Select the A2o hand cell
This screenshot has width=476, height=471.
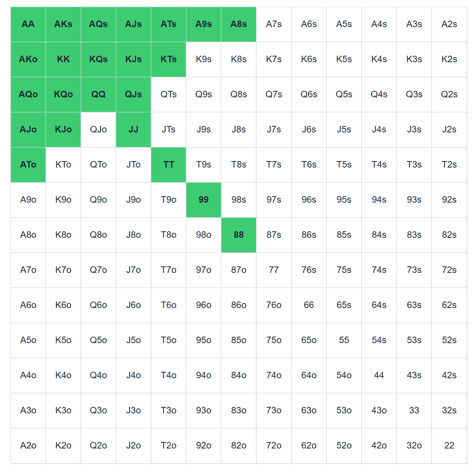[28, 446]
